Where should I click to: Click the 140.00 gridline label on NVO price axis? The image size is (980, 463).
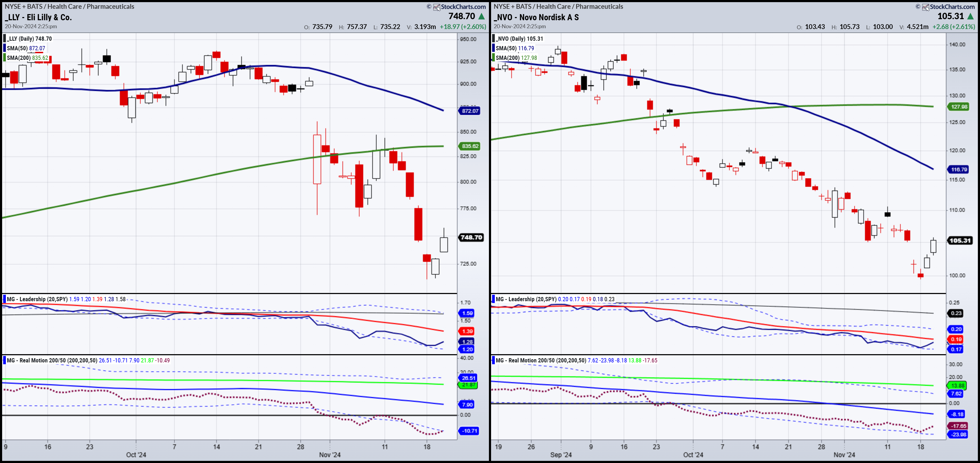957,44
